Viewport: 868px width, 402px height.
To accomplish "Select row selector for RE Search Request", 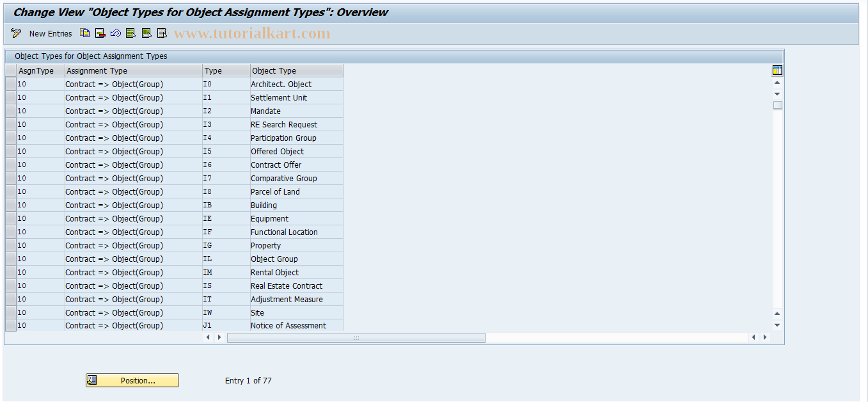I will pos(11,124).
